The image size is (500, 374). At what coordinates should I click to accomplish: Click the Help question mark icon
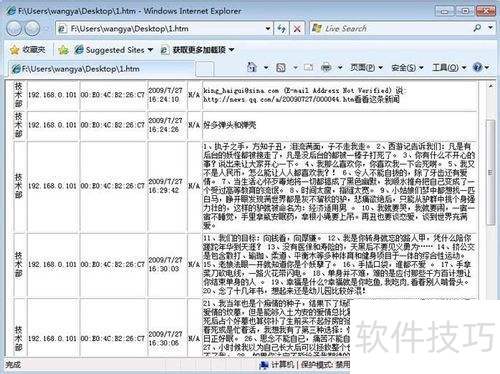pos(477,68)
